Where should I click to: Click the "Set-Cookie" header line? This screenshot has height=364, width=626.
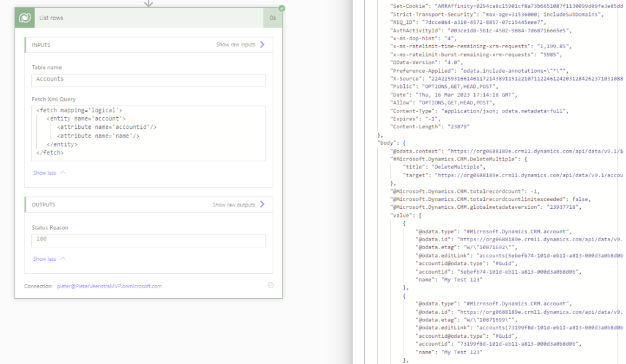pos(506,6)
